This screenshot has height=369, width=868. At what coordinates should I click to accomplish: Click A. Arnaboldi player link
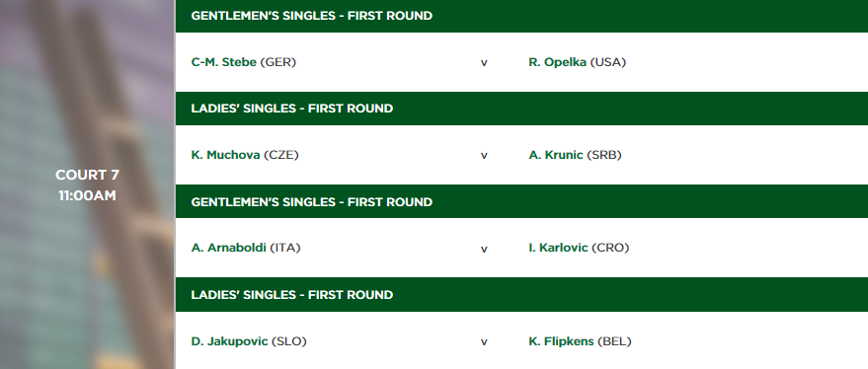click(229, 248)
